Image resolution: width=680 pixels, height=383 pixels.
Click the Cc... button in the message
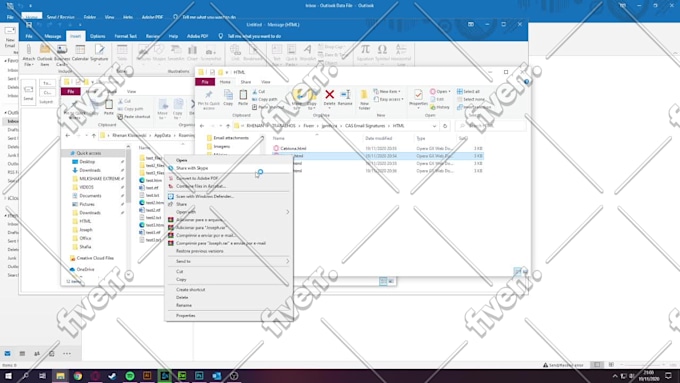click(47, 92)
